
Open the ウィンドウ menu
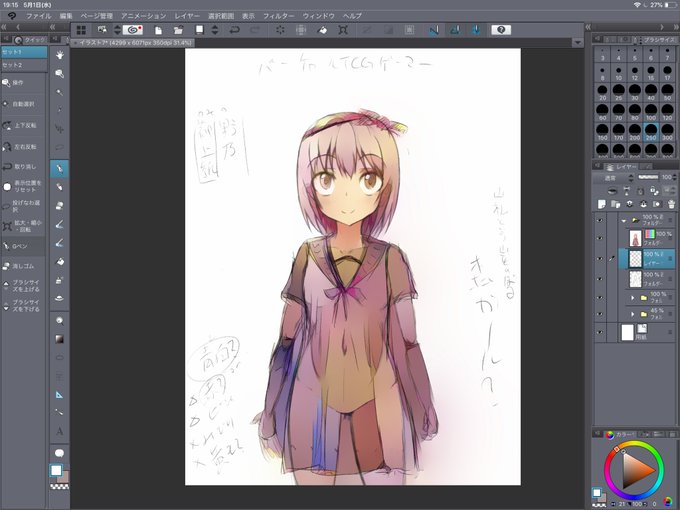[319, 16]
